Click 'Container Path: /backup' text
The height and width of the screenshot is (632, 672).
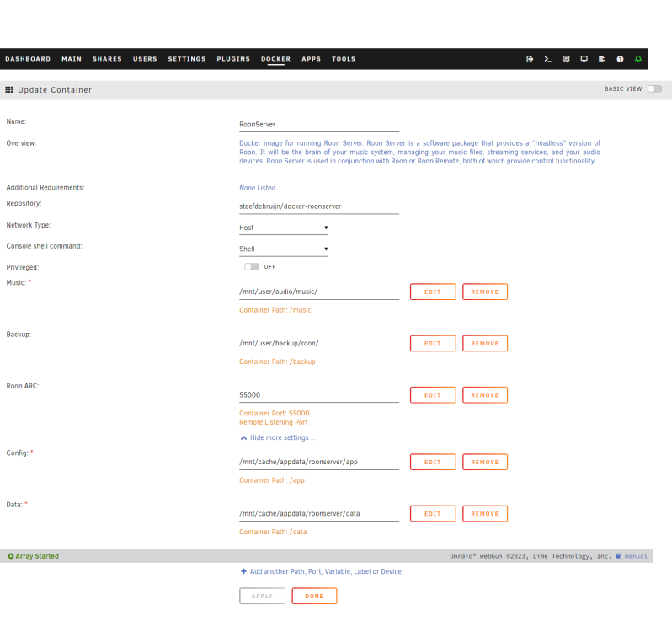pos(277,362)
